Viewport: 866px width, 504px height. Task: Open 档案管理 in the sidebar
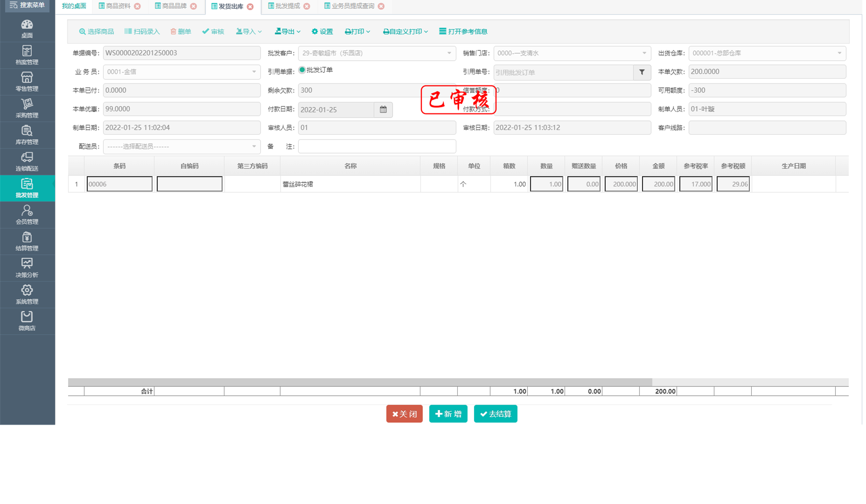(x=27, y=55)
